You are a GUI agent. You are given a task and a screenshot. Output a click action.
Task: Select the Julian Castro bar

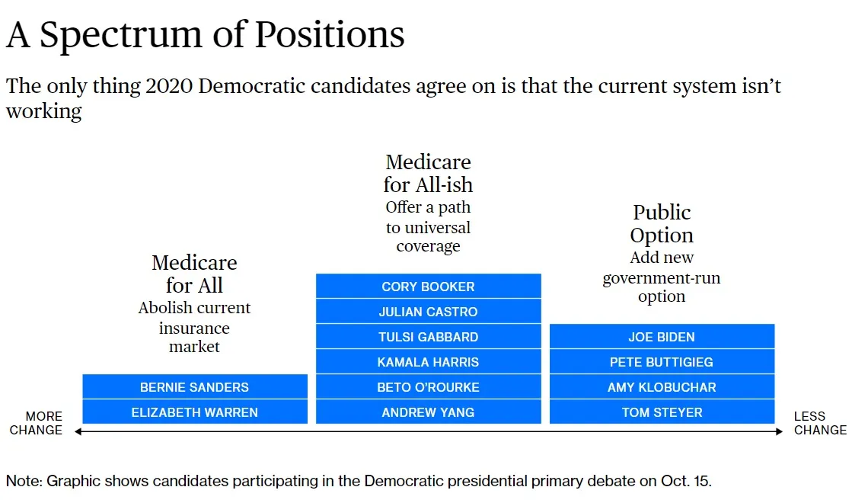coord(428,312)
